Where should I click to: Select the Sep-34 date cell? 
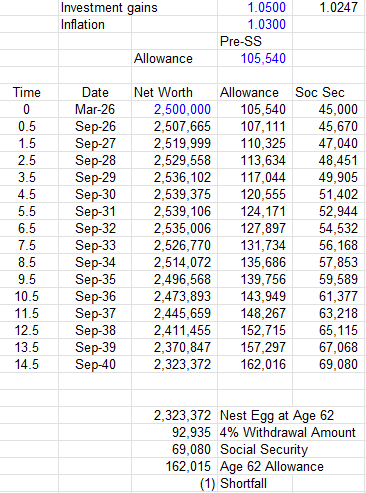pos(95,262)
